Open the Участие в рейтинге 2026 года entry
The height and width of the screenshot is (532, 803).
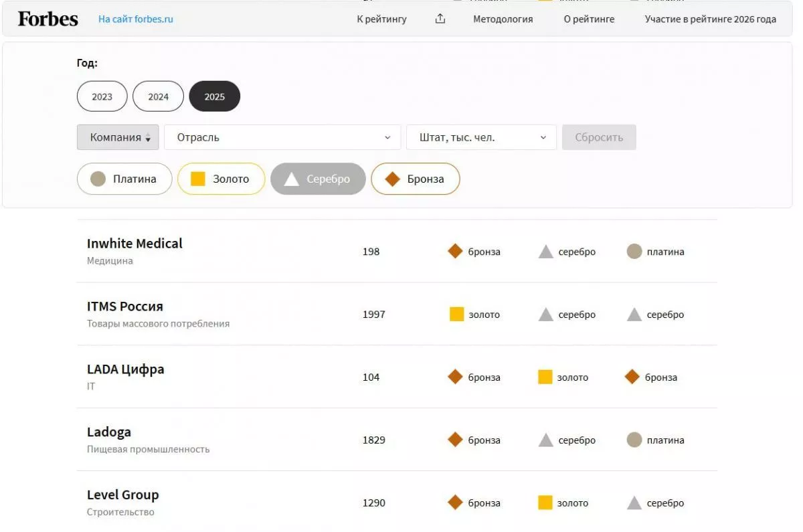pyautogui.click(x=711, y=19)
